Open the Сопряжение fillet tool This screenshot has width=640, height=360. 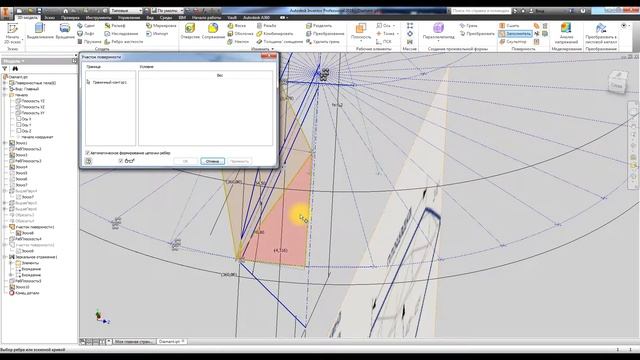(x=213, y=31)
